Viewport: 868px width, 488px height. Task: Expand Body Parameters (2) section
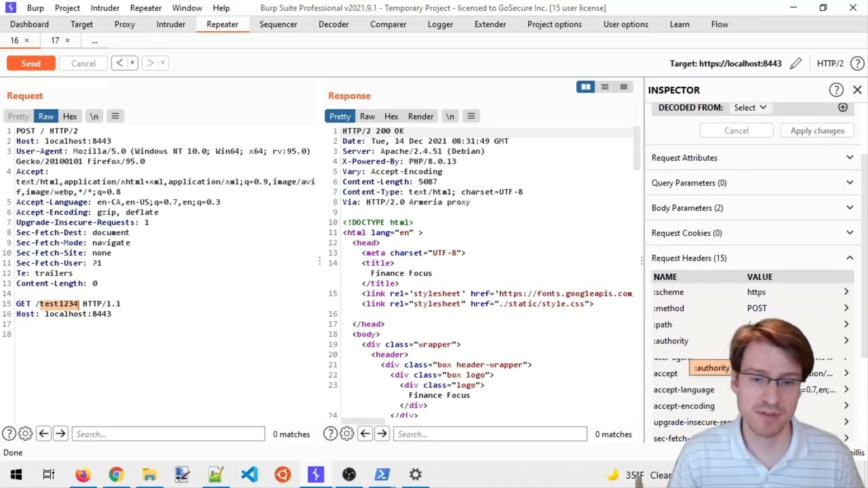click(753, 208)
